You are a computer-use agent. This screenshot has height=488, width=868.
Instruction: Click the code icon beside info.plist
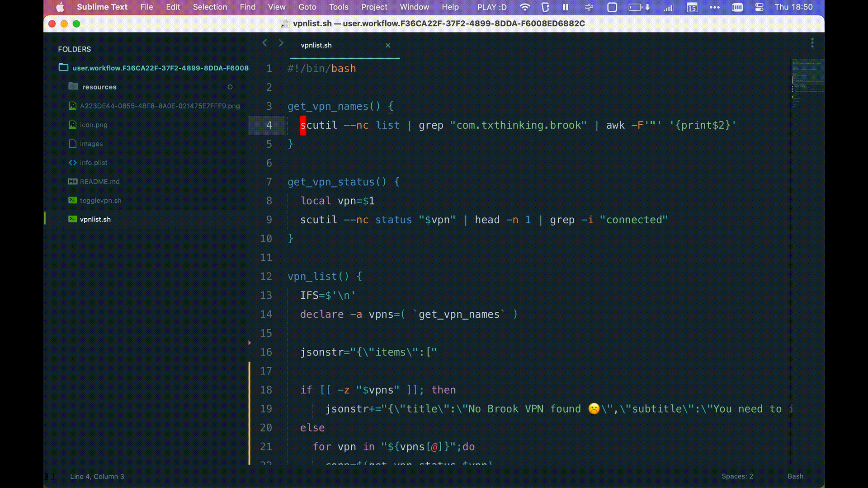(x=72, y=163)
